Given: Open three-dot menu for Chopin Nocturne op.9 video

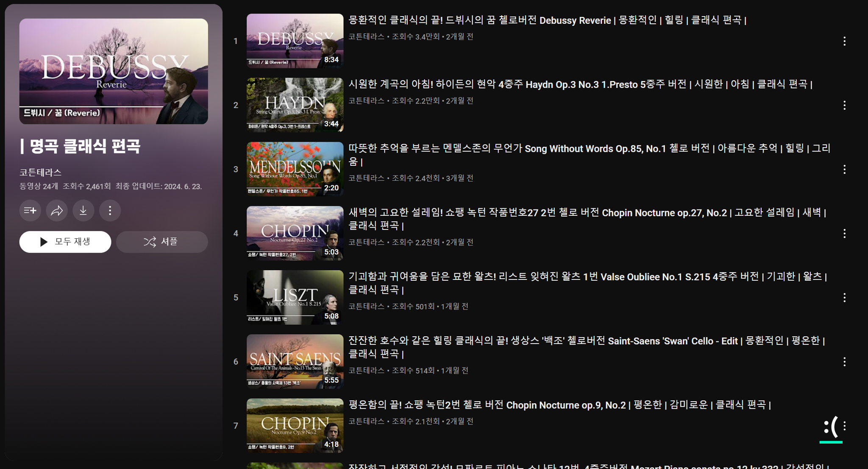Looking at the screenshot, I should point(844,426).
